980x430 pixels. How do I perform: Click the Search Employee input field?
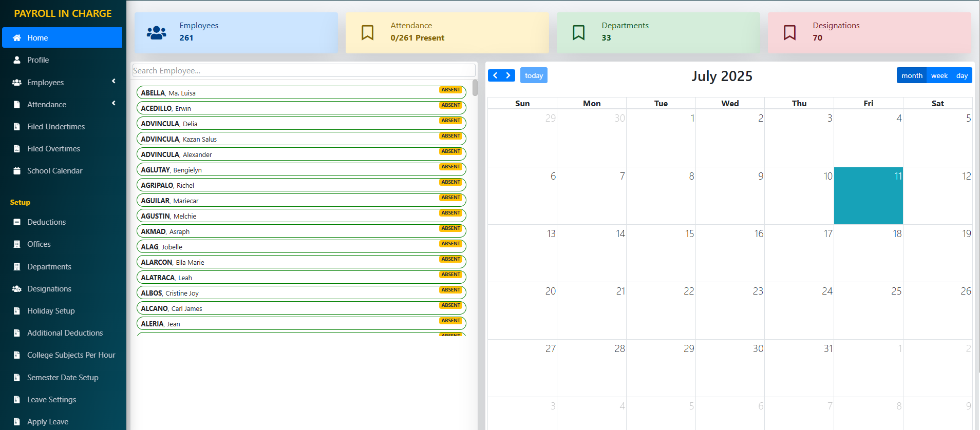pos(303,71)
